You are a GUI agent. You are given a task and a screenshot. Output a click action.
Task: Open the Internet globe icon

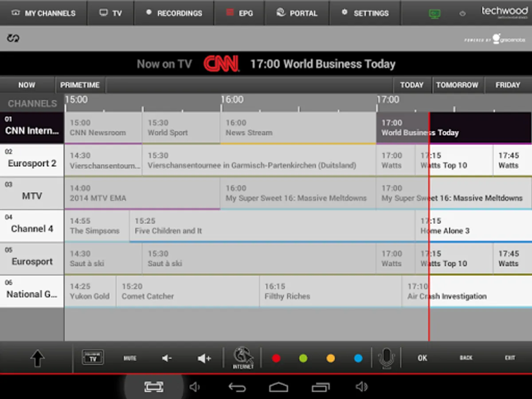pos(243,358)
